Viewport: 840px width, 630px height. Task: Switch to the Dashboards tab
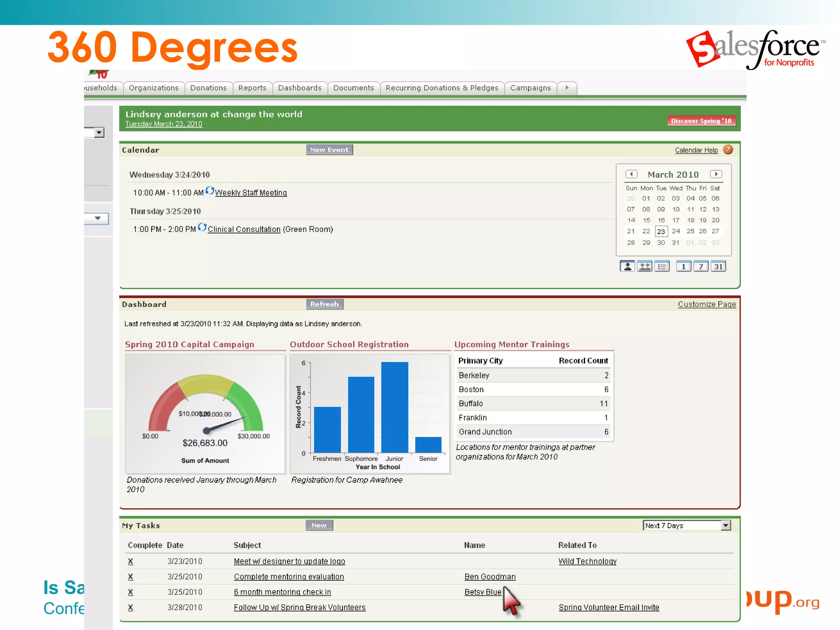[x=300, y=88]
